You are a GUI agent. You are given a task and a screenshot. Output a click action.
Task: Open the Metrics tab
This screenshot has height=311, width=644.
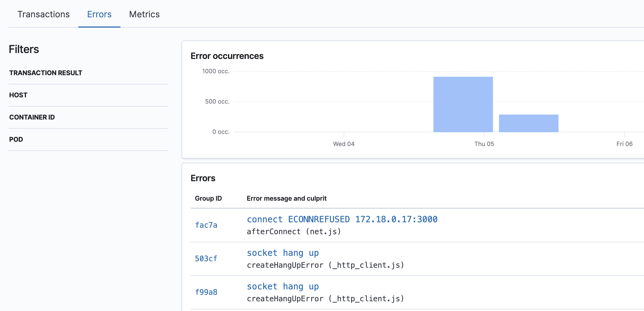click(x=144, y=14)
